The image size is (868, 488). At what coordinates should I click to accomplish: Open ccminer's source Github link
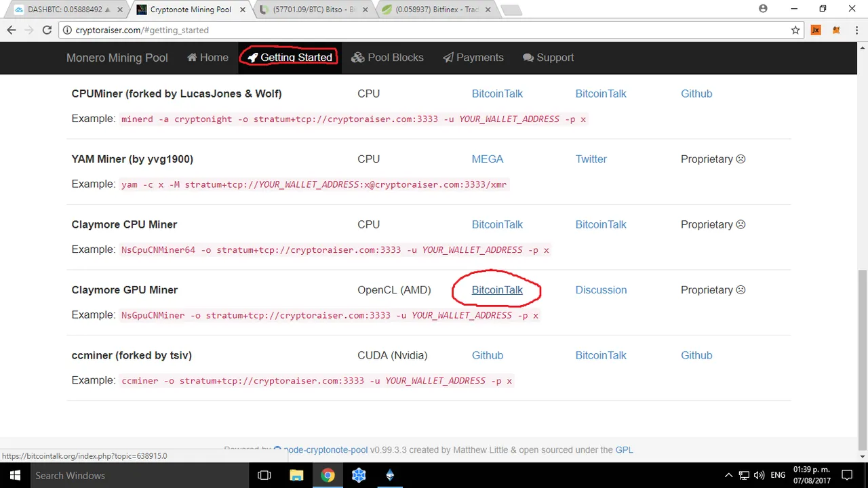click(x=696, y=355)
